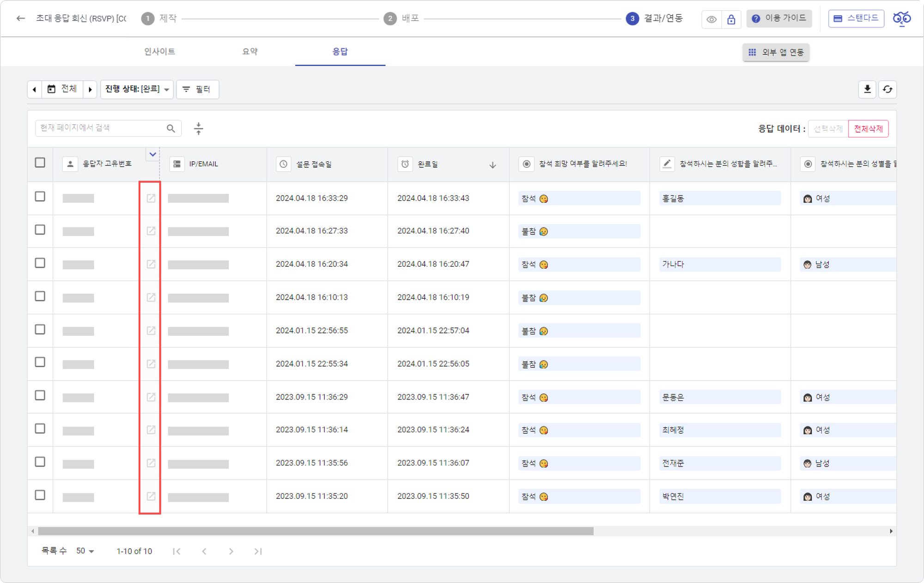Check the row completed 11:36:47
Viewport: 924px width, 583px height.
pyautogui.click(x=40, y=396)
